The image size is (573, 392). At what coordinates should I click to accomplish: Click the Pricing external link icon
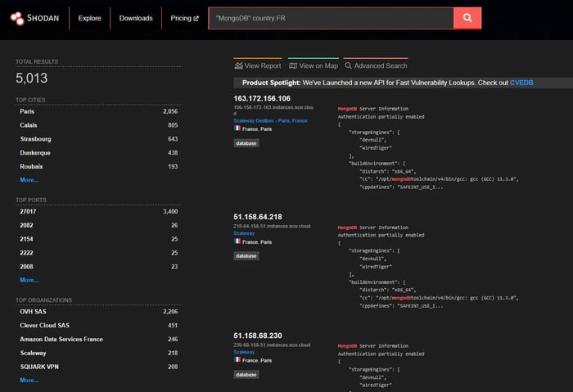(x=196, y=18)
